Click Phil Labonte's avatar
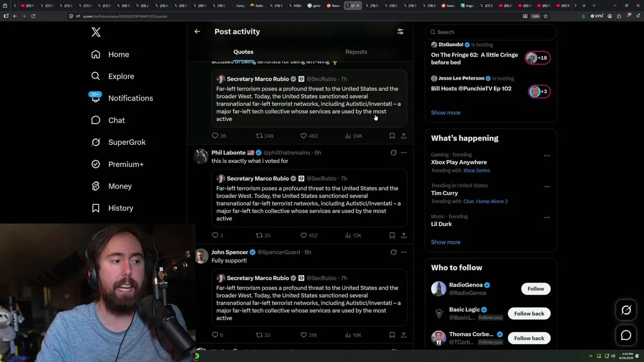The width and height of the screenshot is (644, 362). coord(201,156)
